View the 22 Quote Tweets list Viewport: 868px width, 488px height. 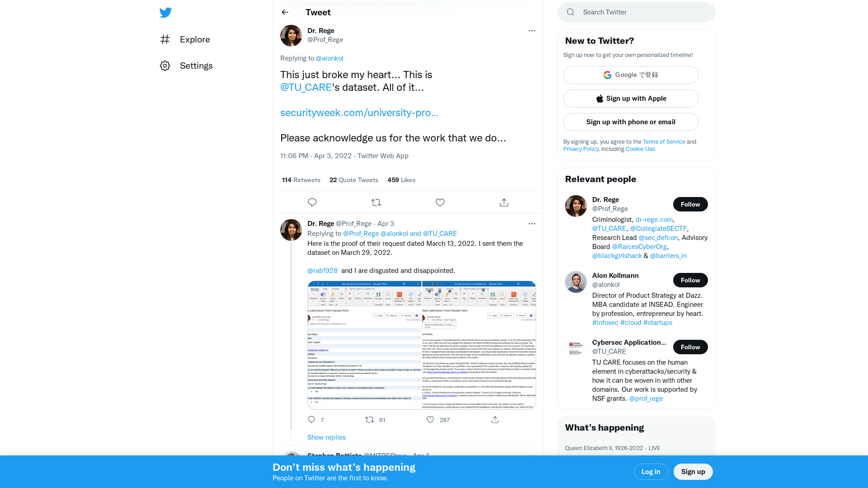point(354,180)
